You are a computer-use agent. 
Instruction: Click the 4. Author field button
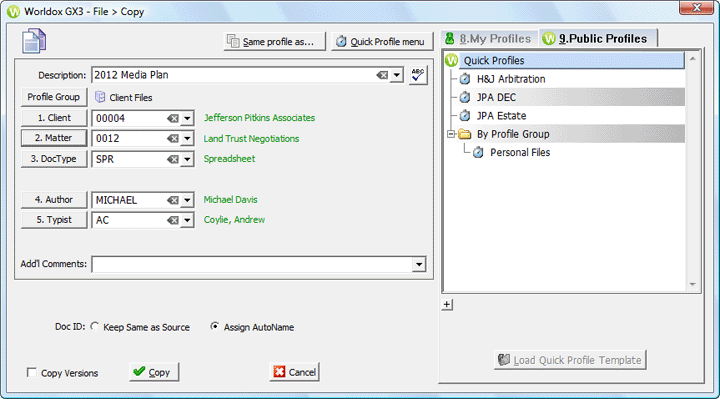[54, 200]
